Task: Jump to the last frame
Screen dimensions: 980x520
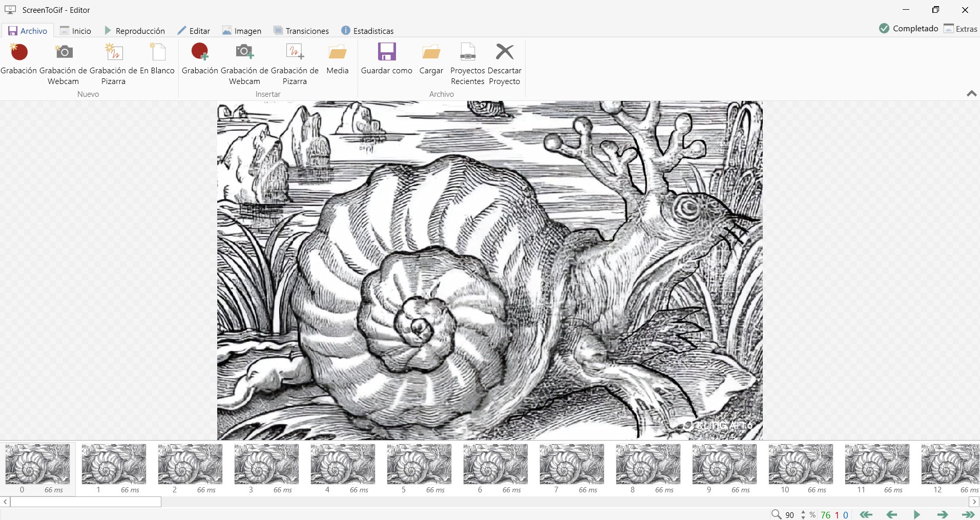Action: click(968, 514)
